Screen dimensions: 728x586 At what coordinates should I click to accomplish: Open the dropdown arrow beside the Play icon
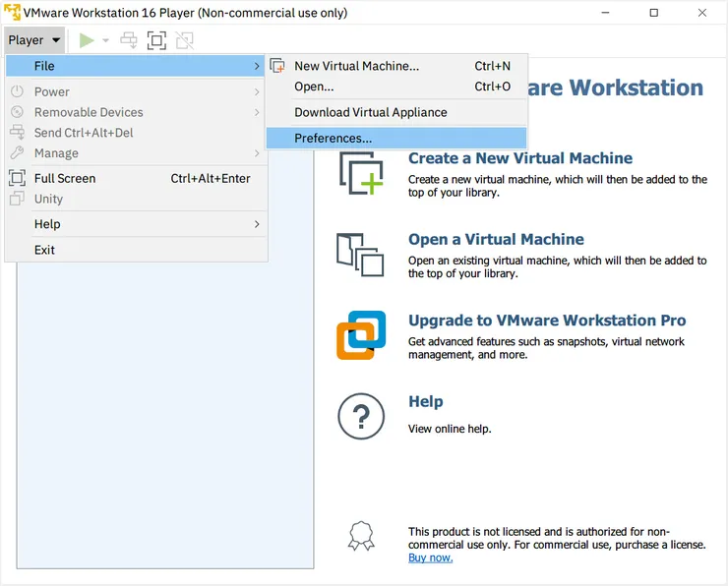[106, 40]
